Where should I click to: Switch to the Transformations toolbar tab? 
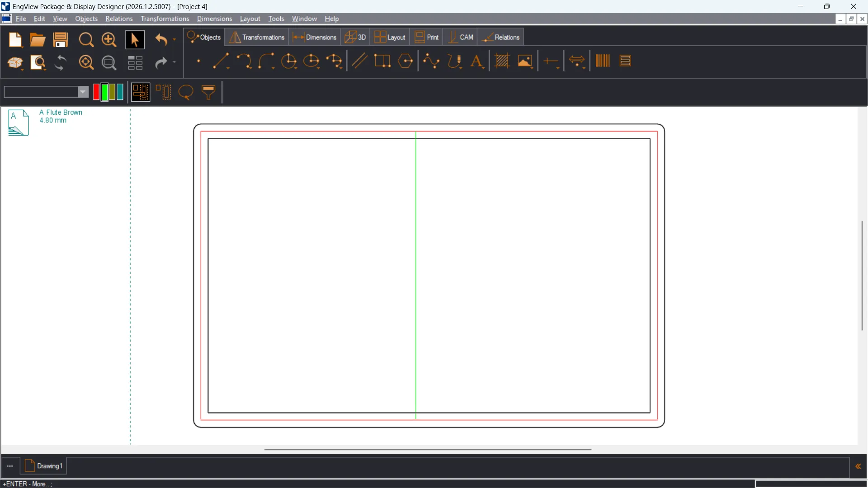pos(257,38)
